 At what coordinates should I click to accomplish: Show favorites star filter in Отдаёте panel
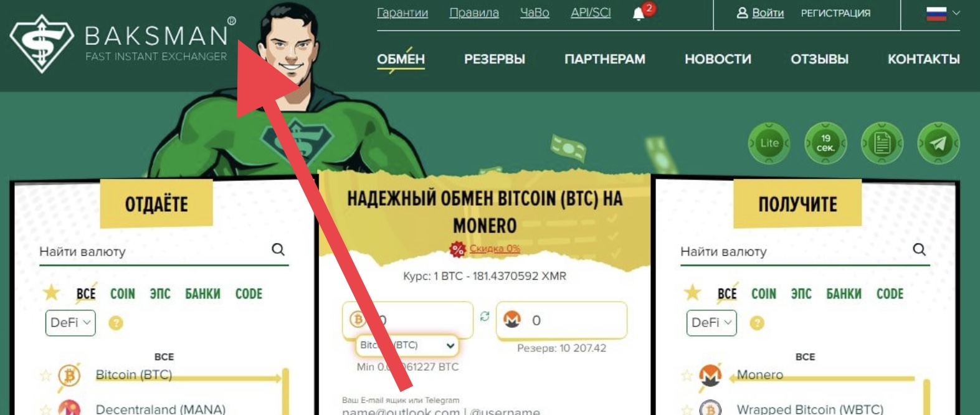click(x=51, y=292)
